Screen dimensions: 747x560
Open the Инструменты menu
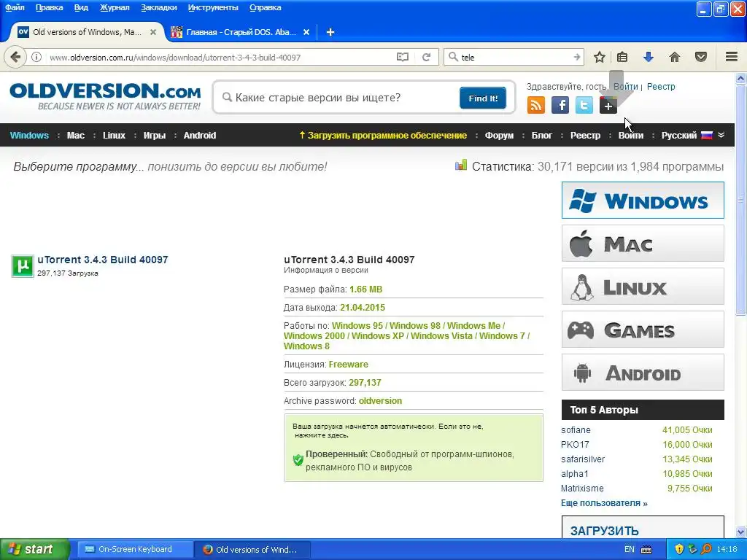tap(213, 7)
